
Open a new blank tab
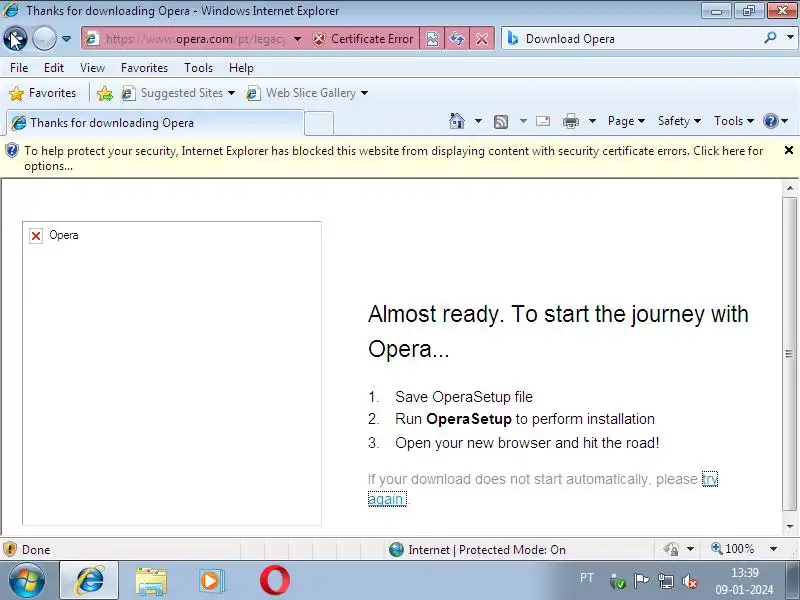click(319, 123)
